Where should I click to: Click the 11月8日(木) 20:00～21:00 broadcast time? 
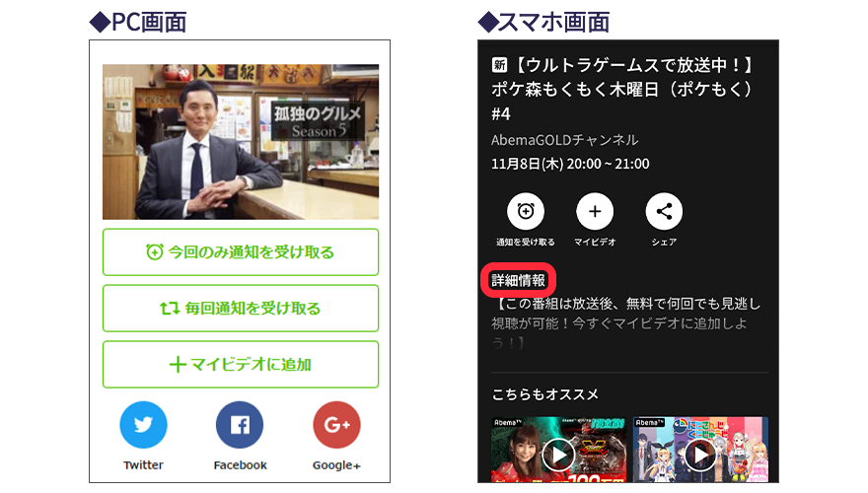[570, 164]
